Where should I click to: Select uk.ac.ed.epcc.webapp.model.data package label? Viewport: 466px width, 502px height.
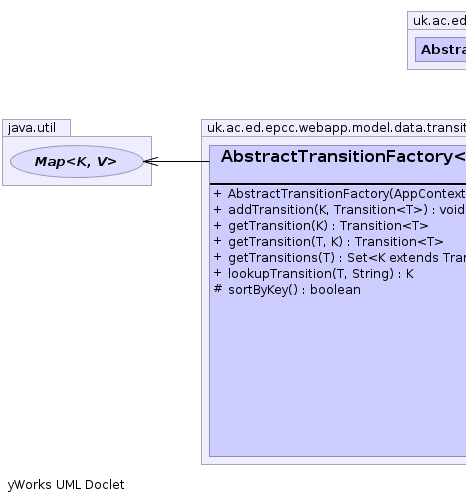tap(336, 128)
